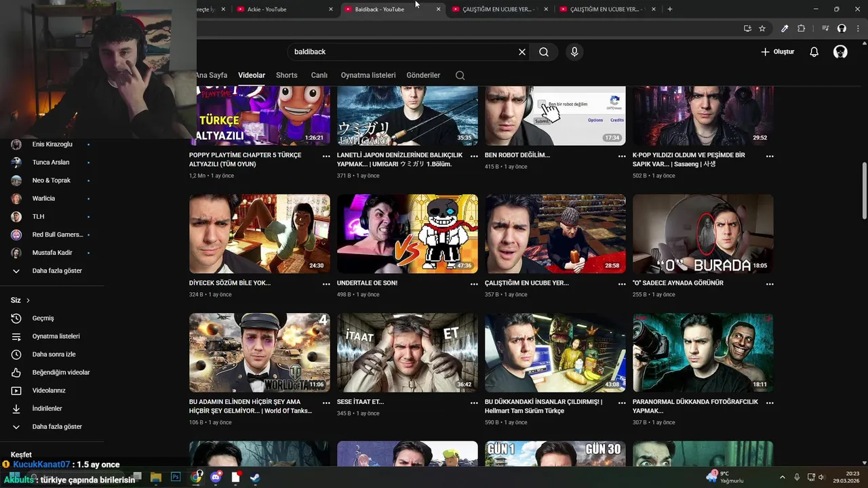Switch to the Shorts channel tab

[x=287, y=75]
